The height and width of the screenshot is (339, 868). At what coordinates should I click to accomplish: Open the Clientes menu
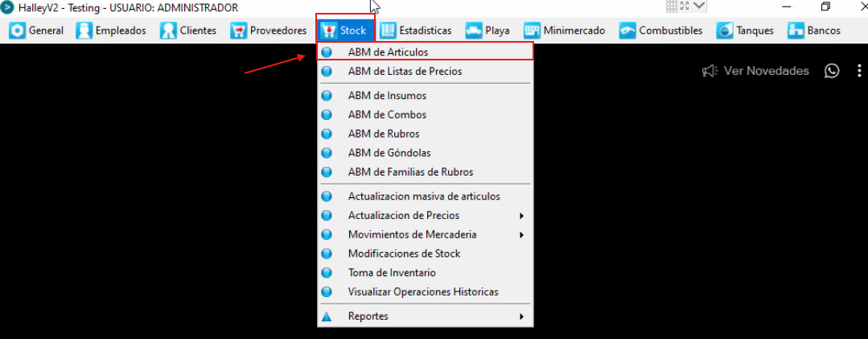coord(188,31)
